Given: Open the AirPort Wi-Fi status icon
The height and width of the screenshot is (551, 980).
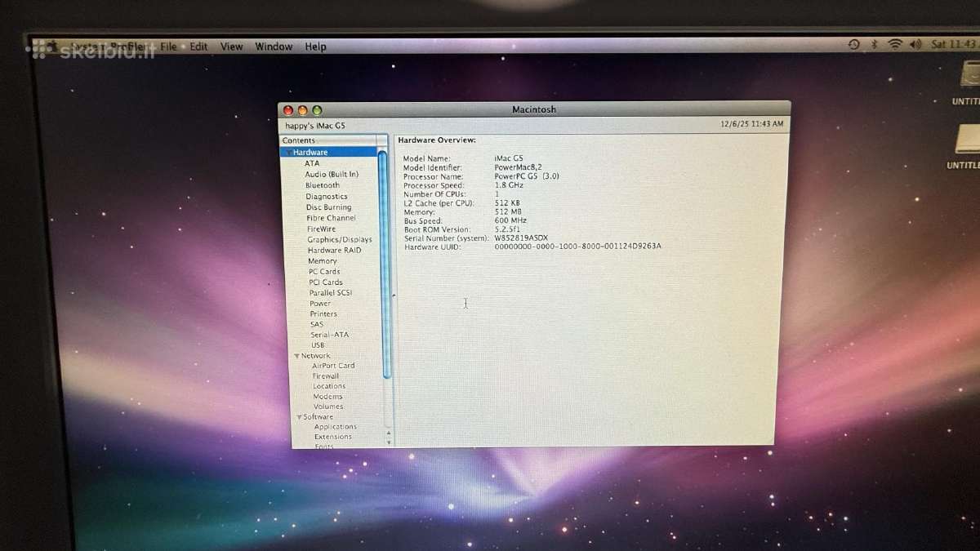Looking at the screenshot, I should coord(895,44).
